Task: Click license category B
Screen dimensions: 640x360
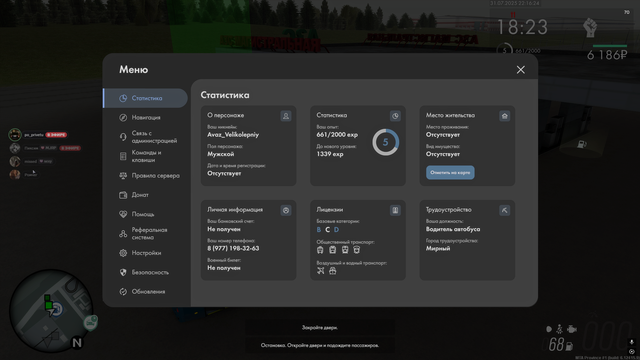Action: [319, 230]
